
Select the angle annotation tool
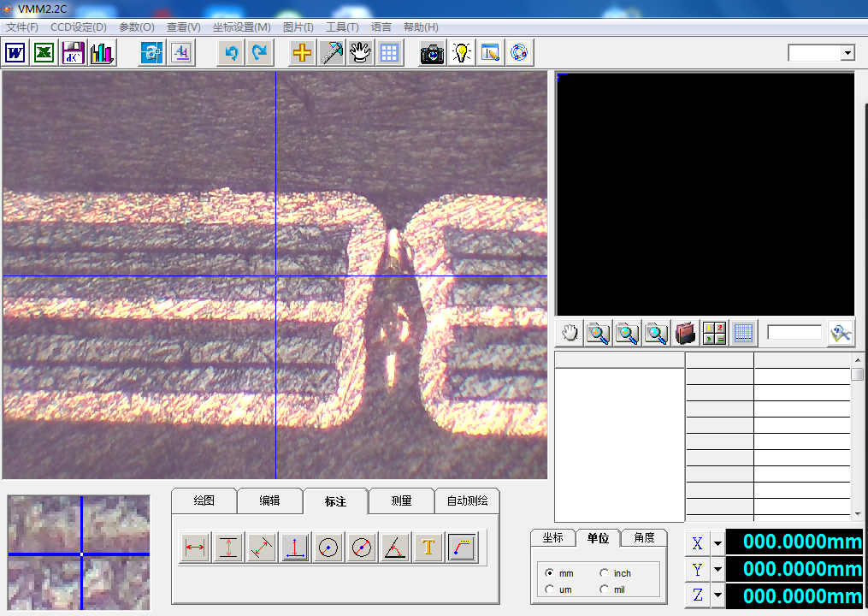[394, 548]
